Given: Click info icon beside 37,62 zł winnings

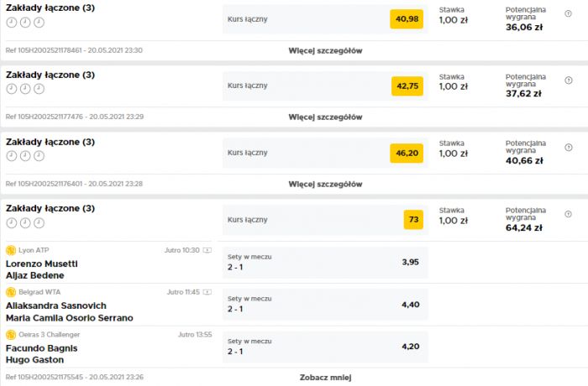Looking at the screenshot, I should [x=568, y=81].
